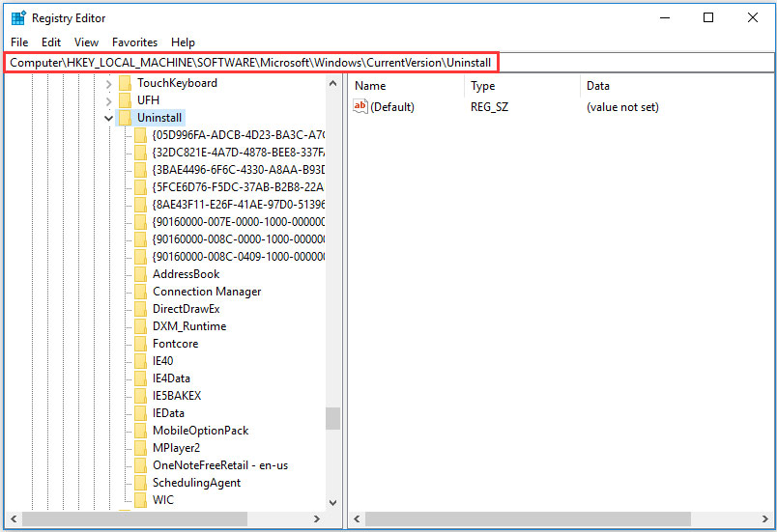Image resolution: width=777 pixels, height=532 pixels.
Task: Click the SchedulingAgent folder icon
Action: [x=141, y=483]
